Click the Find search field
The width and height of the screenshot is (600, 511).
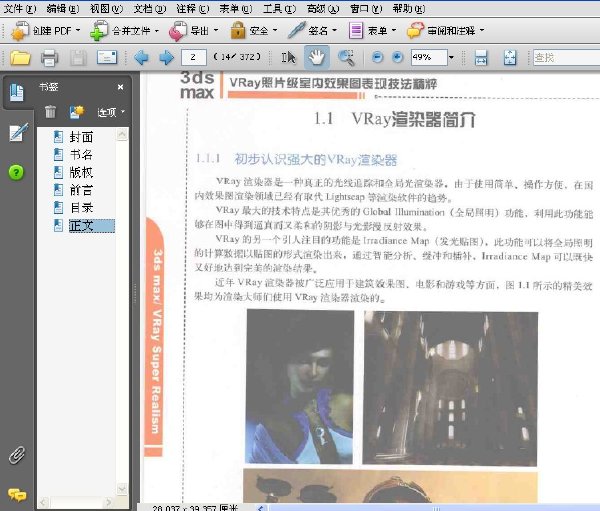566,57
